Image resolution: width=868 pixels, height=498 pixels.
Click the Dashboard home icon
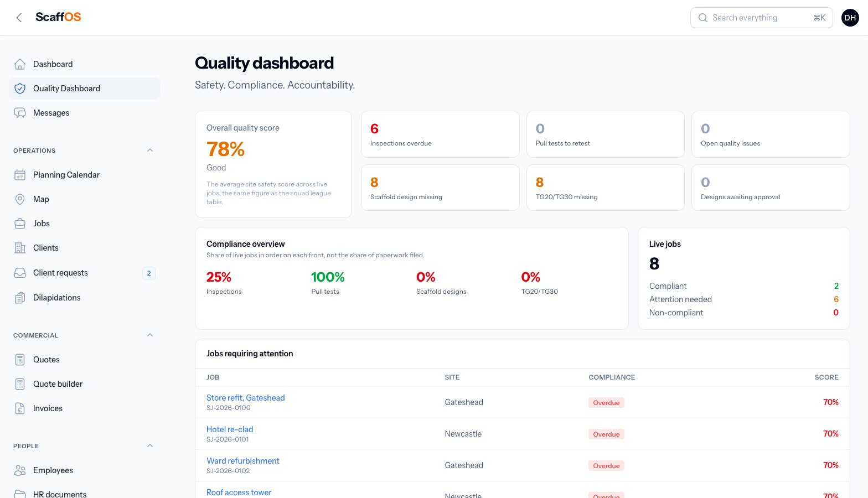[x=20, y=64]
